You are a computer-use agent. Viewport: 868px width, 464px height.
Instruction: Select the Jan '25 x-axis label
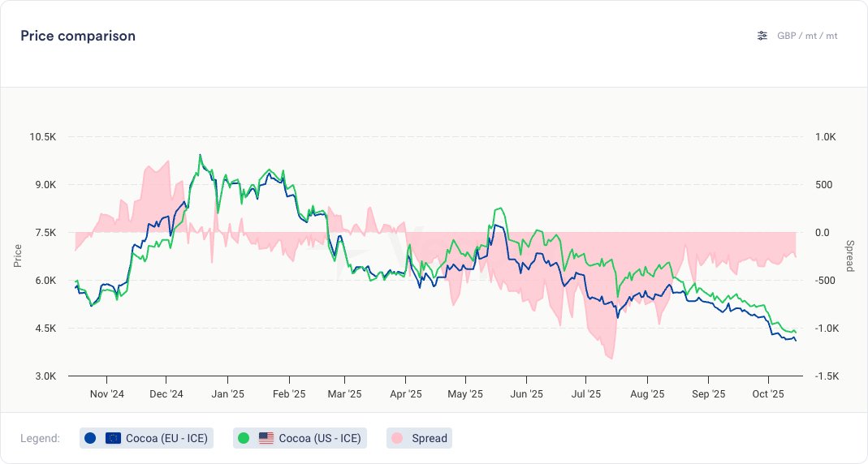tap(227, 394)
